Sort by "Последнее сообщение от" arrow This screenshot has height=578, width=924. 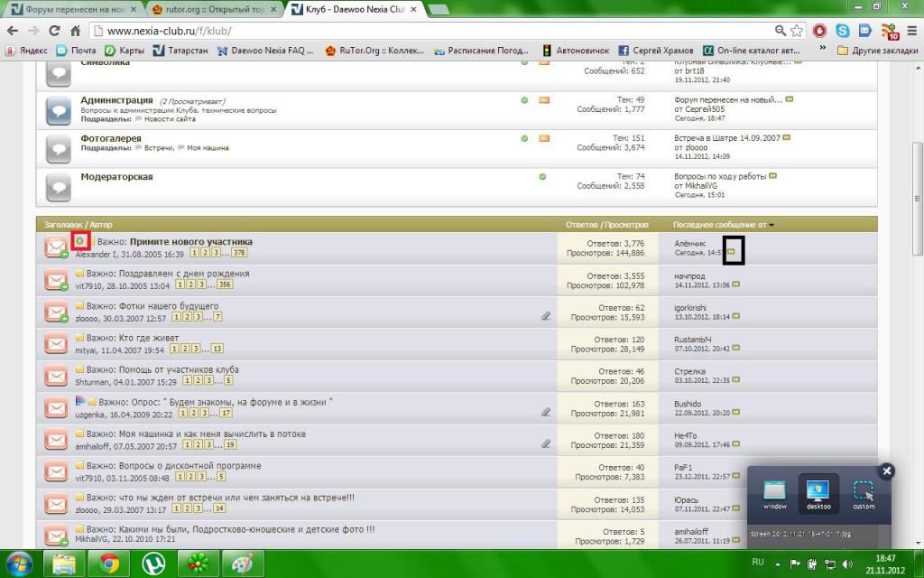point(772,224)
